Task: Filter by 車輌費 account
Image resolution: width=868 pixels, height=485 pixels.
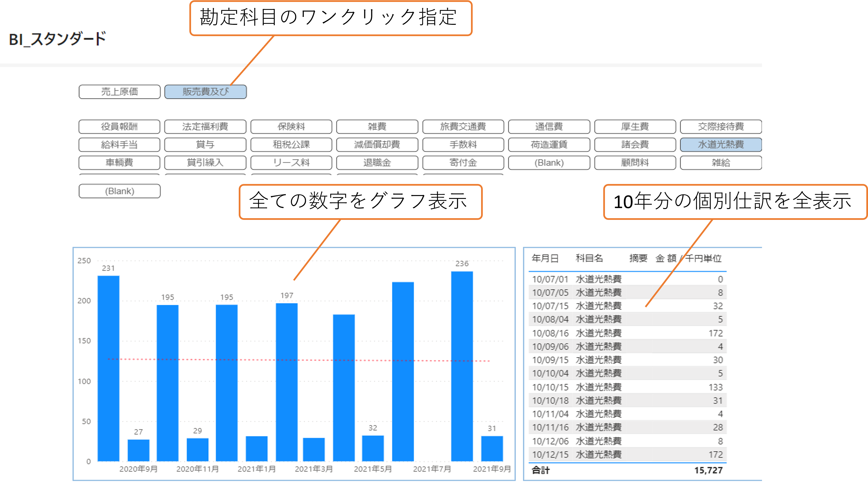Action: coord(120,163)
